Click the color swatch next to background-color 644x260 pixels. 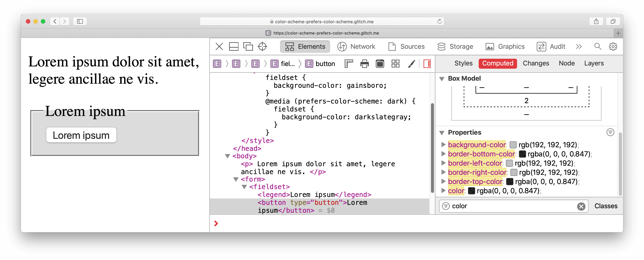(x=513, y=144)
